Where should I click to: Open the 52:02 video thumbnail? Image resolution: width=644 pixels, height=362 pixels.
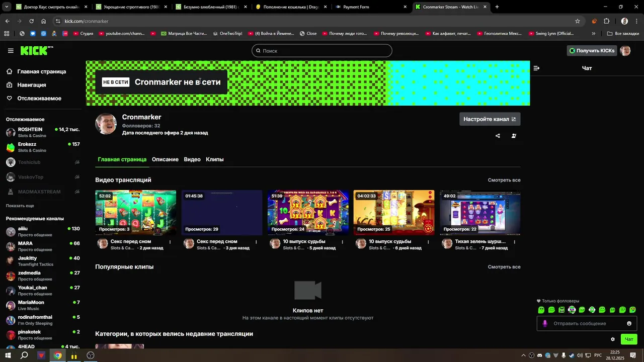click(x=136, y=213)
